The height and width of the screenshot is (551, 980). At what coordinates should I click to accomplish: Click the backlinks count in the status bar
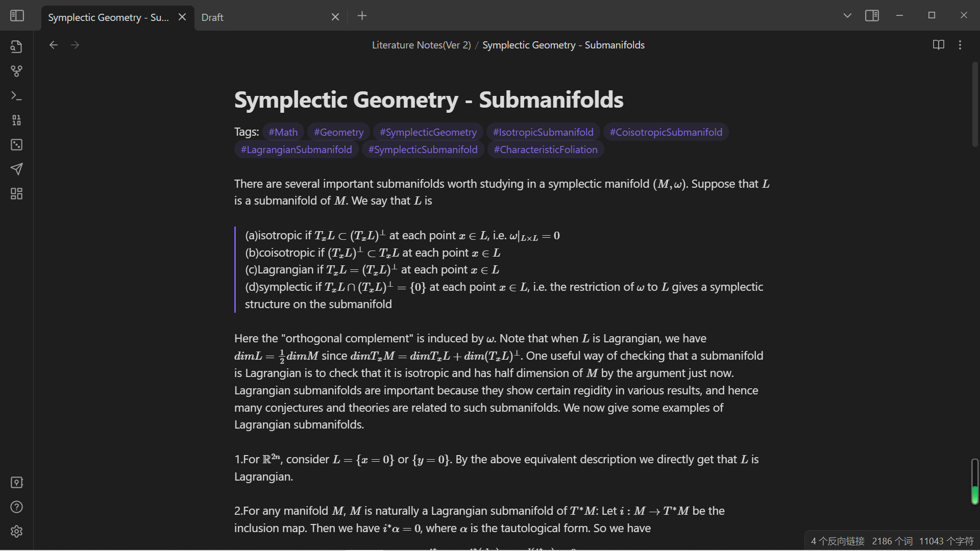(838, 541)
